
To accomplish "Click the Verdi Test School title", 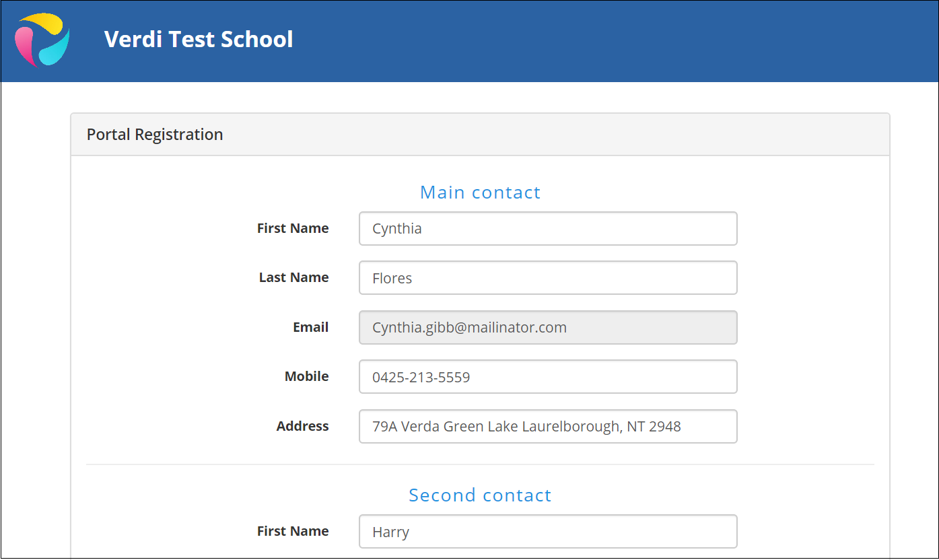I will pos(199,39).
